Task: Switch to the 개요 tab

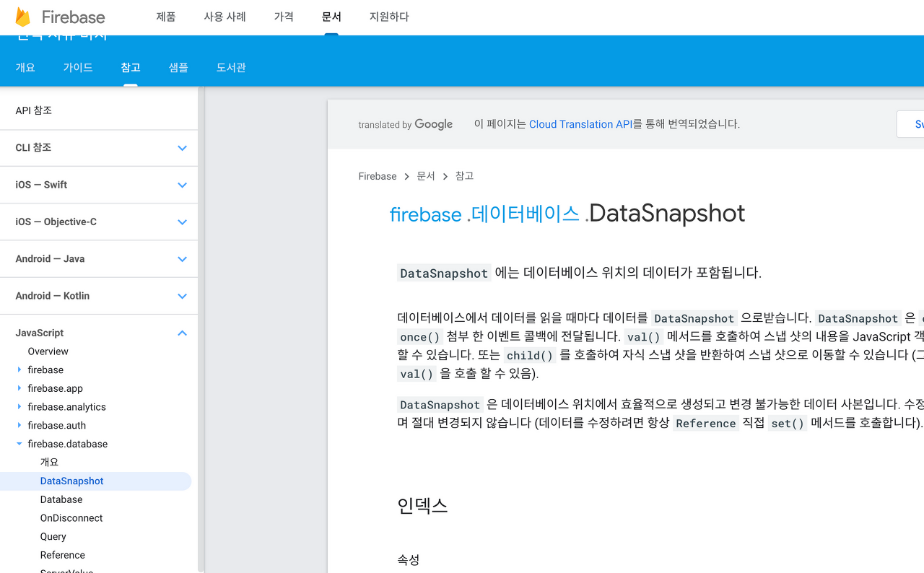Action: pos(25,67)
